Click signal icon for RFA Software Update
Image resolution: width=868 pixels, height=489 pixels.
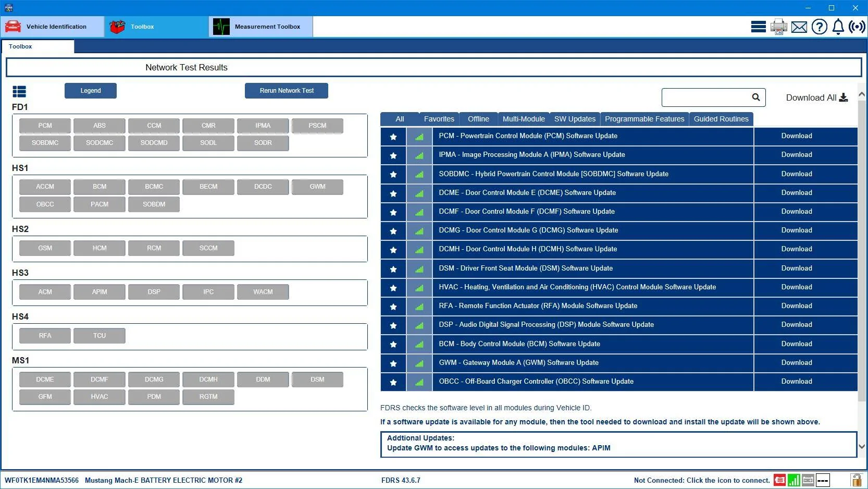(x=419, y=307)
